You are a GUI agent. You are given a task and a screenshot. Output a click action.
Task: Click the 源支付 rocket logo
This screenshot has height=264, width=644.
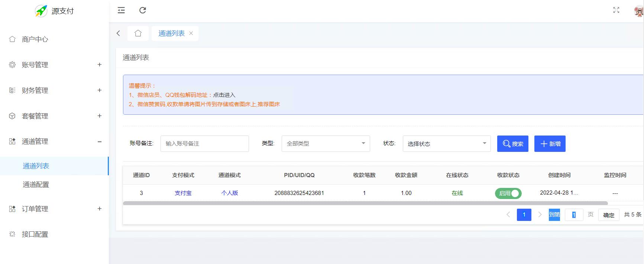pos(41,11)
